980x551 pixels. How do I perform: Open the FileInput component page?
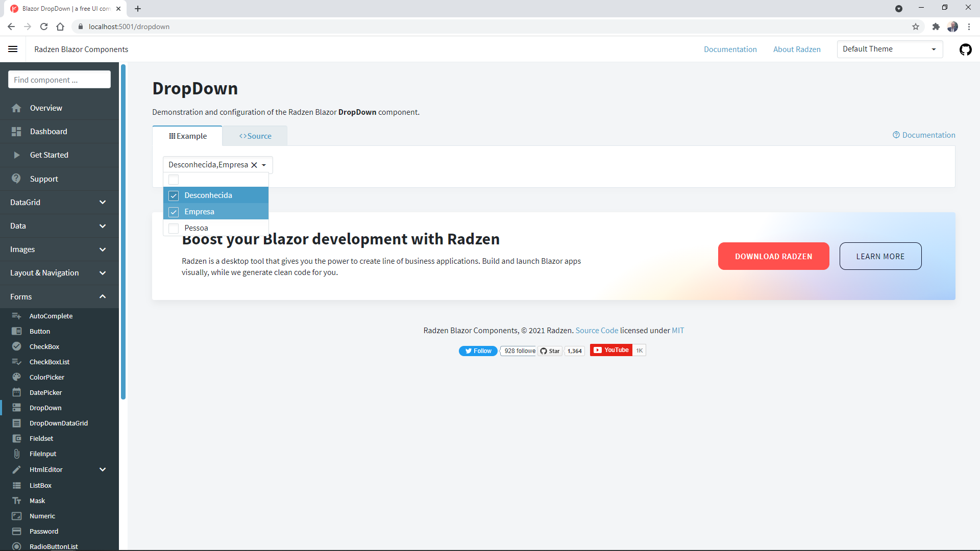(43, 454)
